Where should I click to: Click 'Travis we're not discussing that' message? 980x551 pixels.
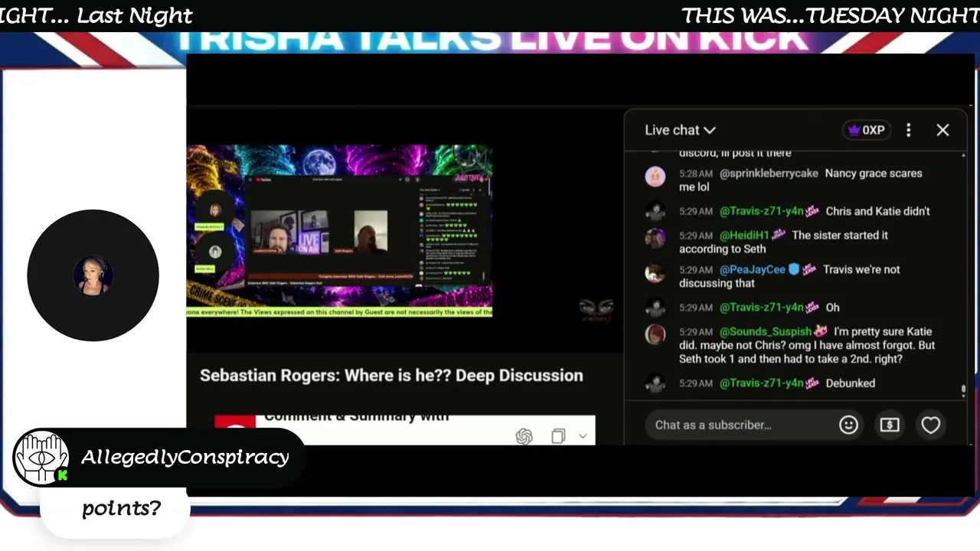(789, 276)
